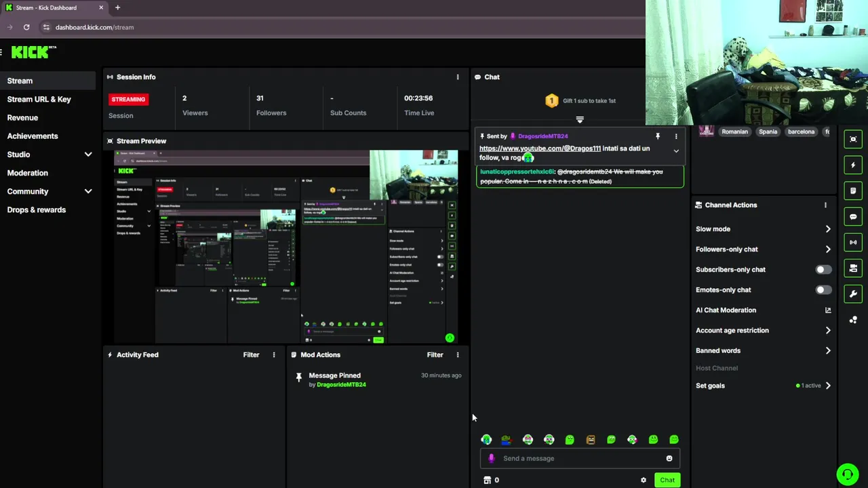Open a new browser tab with plus icon

point(117,7)
